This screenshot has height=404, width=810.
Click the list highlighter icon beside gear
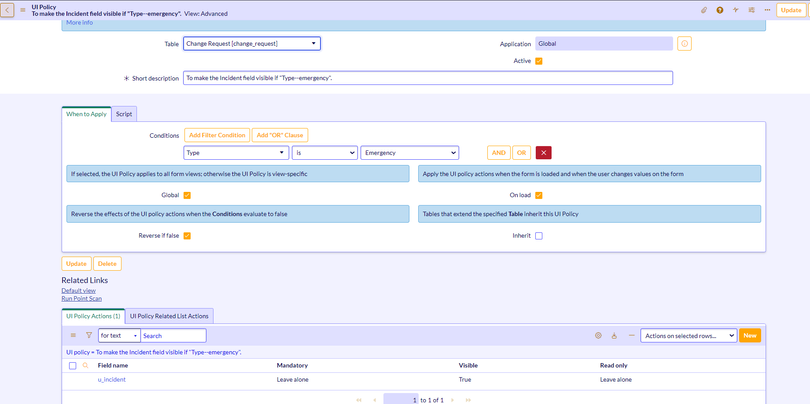tap(614, 335)
